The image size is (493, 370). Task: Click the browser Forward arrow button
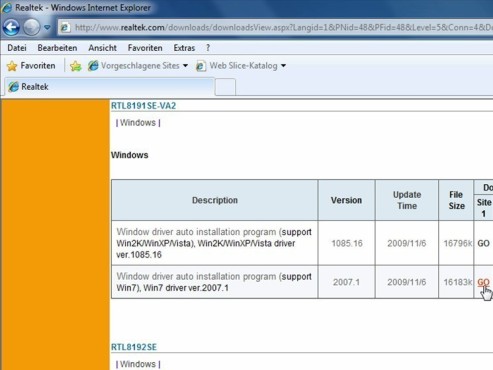(32, 27)
